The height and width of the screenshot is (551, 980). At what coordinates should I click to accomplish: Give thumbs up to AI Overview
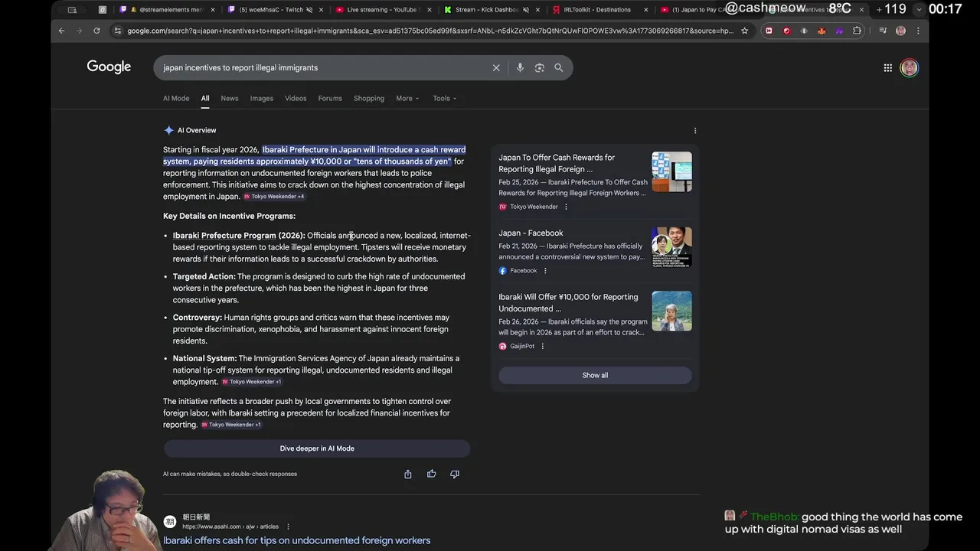coord(431,474)
